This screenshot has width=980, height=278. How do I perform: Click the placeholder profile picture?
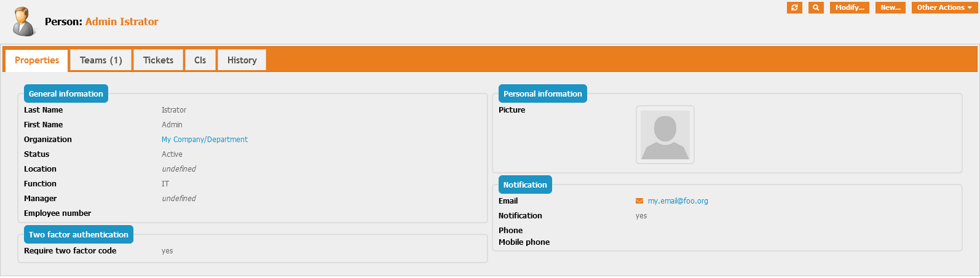[x=665, y=135]
